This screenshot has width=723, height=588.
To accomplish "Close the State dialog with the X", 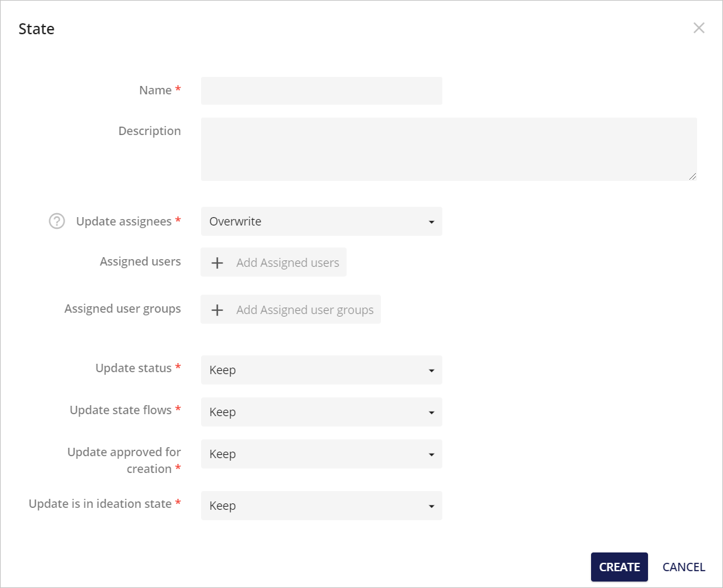I will (698, 28).
